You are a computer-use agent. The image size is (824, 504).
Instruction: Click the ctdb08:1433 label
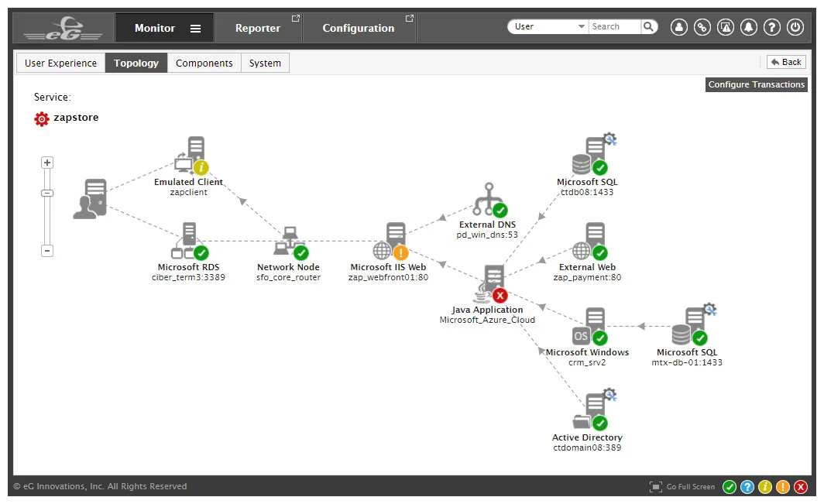coord(587,192)
